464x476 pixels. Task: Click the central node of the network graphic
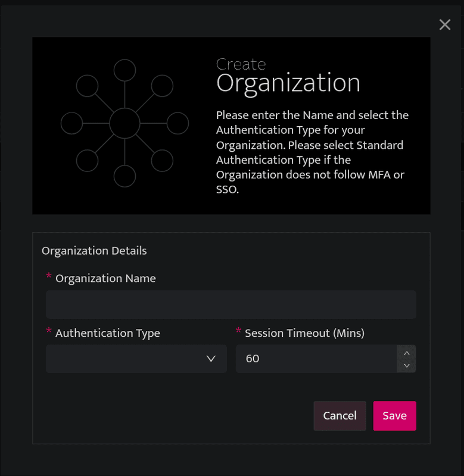pos(124,123)
